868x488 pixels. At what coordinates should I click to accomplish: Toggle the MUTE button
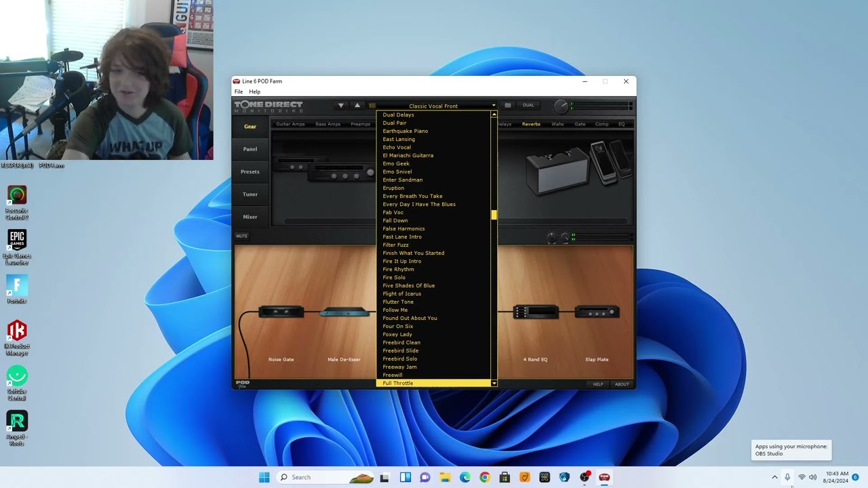242,236
